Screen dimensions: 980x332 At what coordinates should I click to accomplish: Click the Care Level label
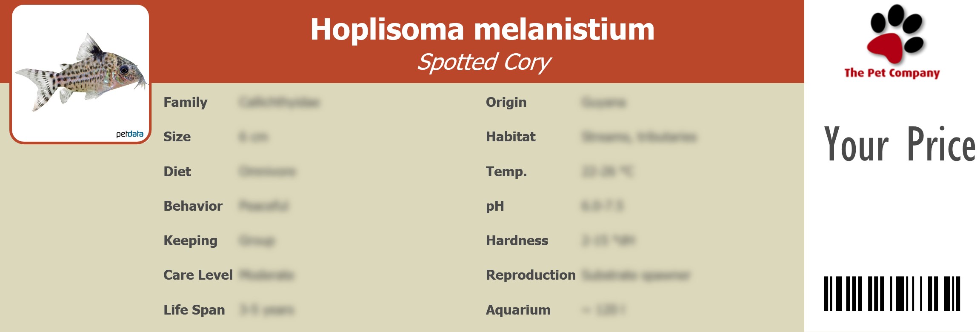pyautogui.click(x=198, y=275)
